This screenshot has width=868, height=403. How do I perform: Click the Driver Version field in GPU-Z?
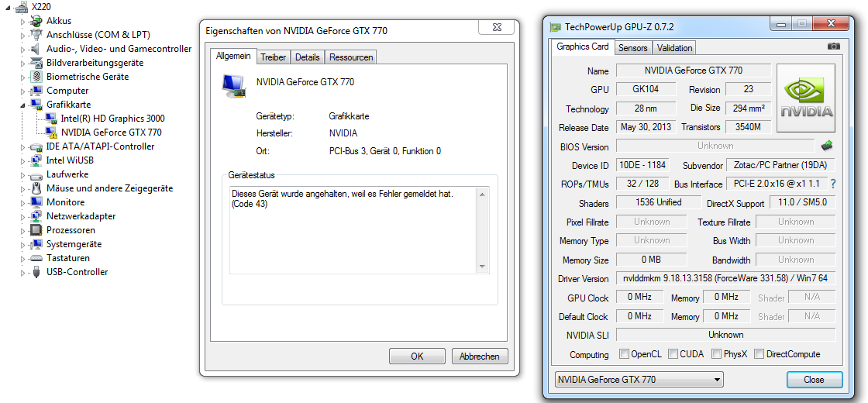click(x=725, y=278)
